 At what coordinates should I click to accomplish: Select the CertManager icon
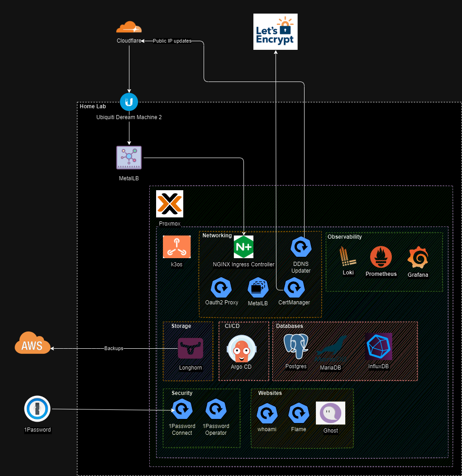coord(295,288)
